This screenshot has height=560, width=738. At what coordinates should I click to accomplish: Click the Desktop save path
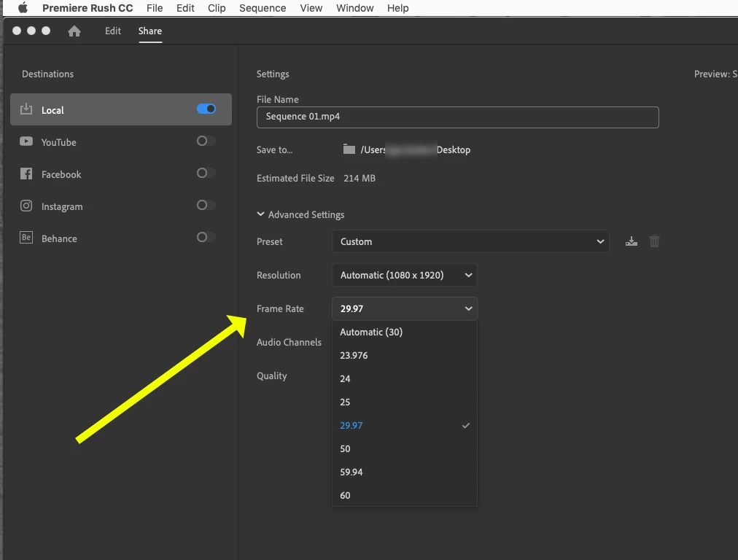416,149
